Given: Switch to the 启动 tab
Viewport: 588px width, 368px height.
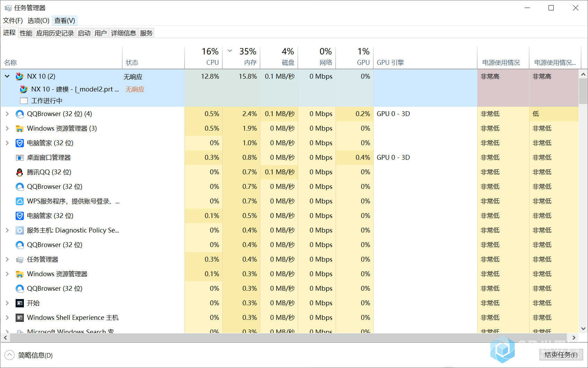Looking at the screenshot, I should (84, 33).
